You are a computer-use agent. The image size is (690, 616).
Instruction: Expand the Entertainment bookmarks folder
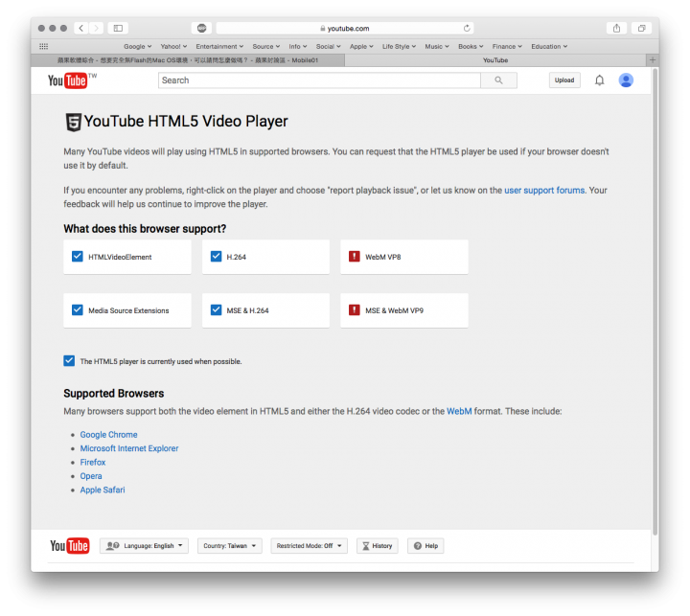[219, 46]
